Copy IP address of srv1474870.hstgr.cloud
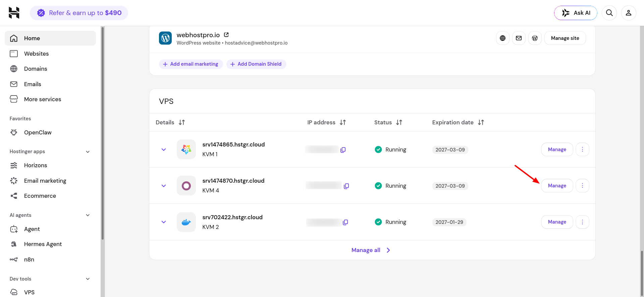Screen dimensions: 644x297 coord(346,186)
